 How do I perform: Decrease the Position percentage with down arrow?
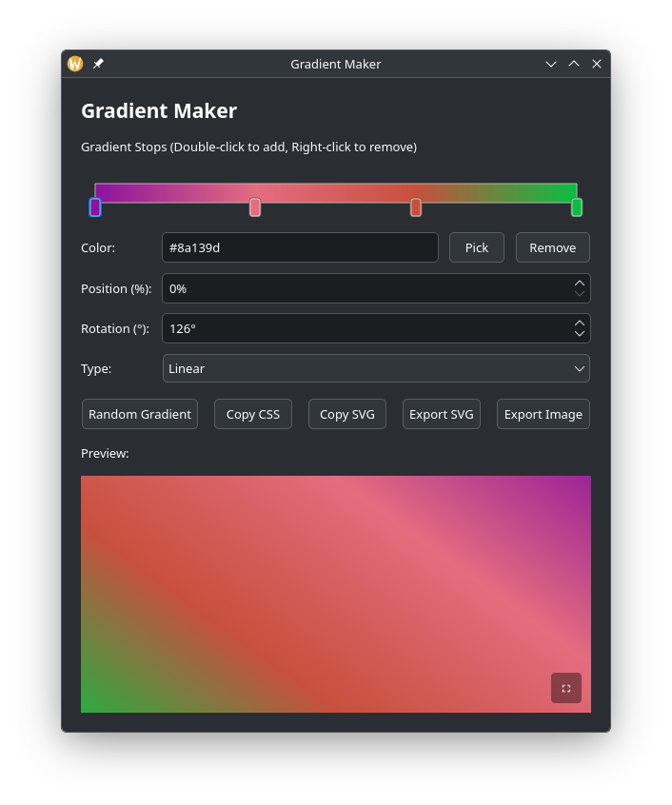(x=579, y=294)
